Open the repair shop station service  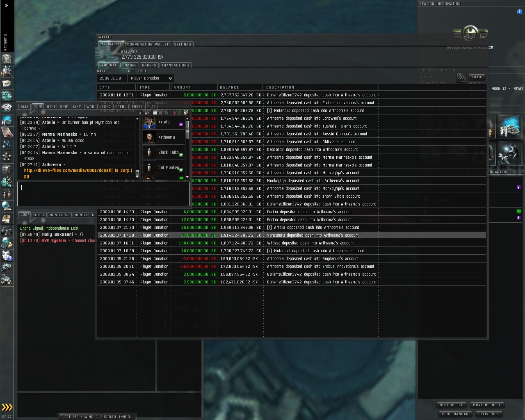(x=510, y=153)
